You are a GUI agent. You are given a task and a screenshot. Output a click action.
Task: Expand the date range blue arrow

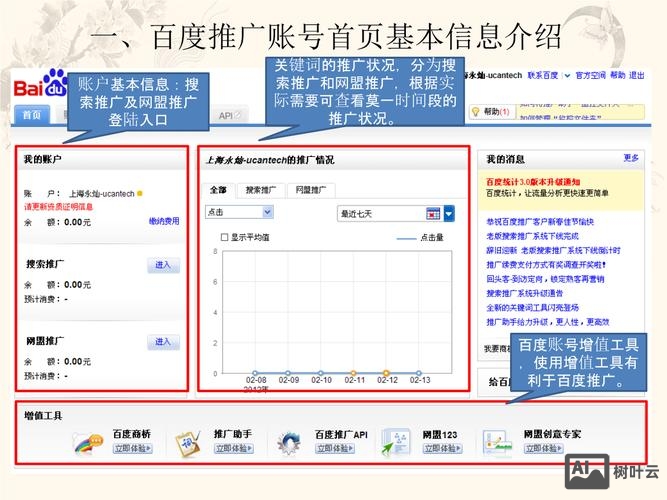tap(449, 213)
